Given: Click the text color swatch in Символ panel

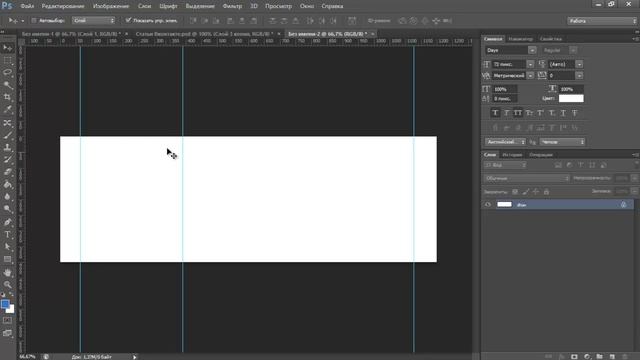Looking at the screenshot, I should coord(571,98).
